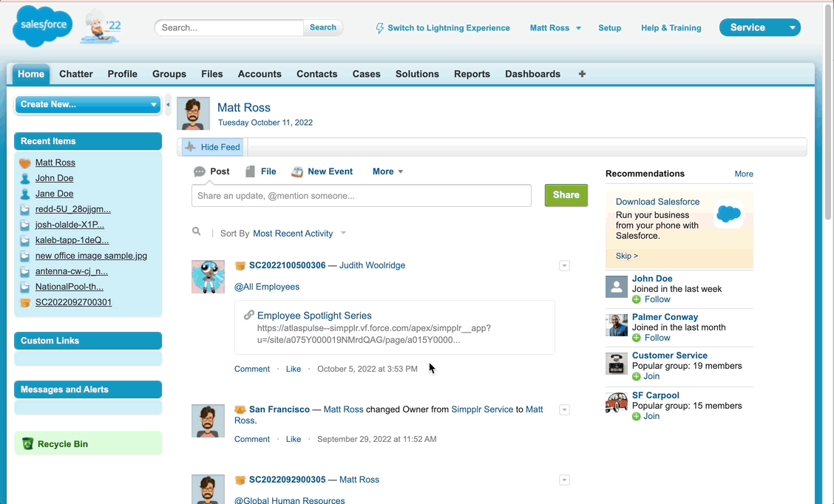Viewport: 834px width, 504px height.
Task: Click the case icon beside SC2022092700301
Action: (25, 302)
